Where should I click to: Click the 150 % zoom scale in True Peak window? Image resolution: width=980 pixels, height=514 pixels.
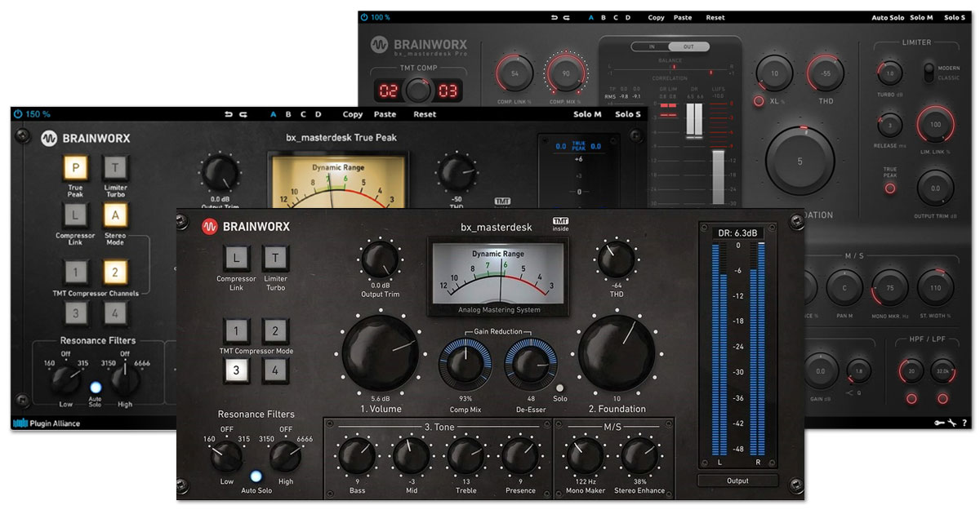38,114
